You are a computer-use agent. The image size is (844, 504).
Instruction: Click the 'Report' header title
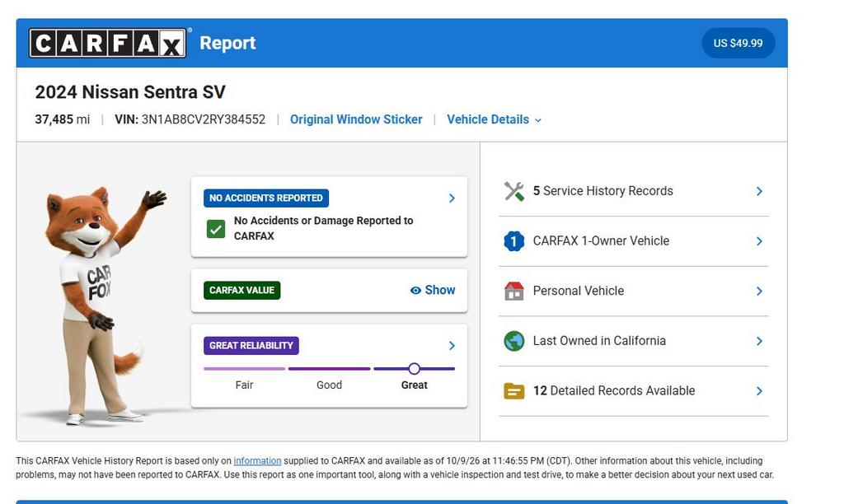click(x=227, y=43)
